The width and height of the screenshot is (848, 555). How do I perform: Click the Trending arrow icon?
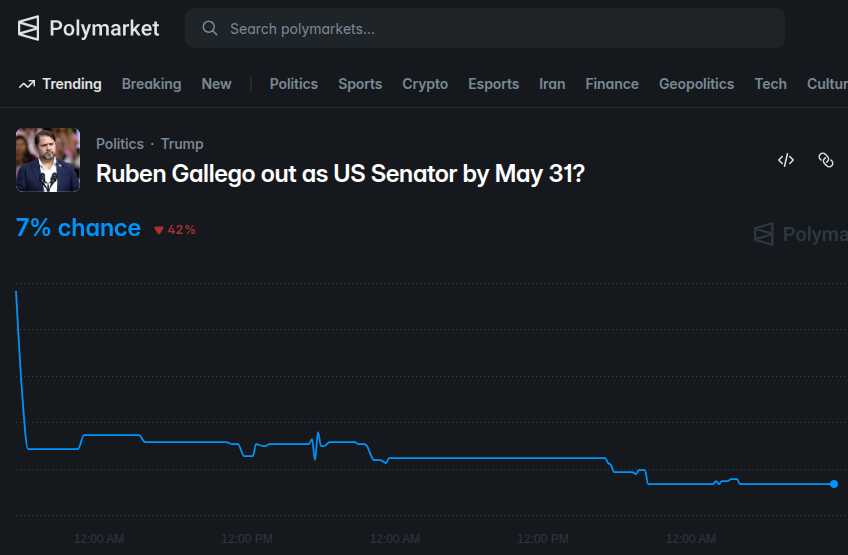point(27,84)
